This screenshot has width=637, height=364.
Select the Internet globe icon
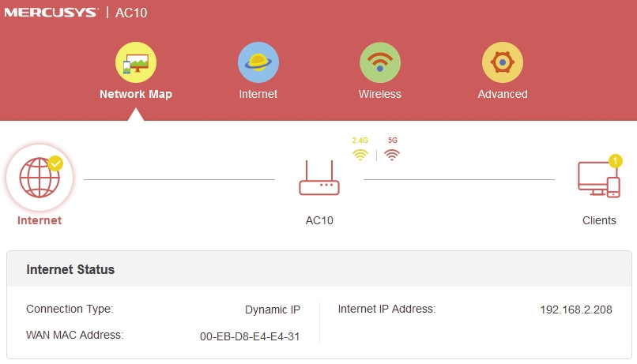click(x=40, y=178)
